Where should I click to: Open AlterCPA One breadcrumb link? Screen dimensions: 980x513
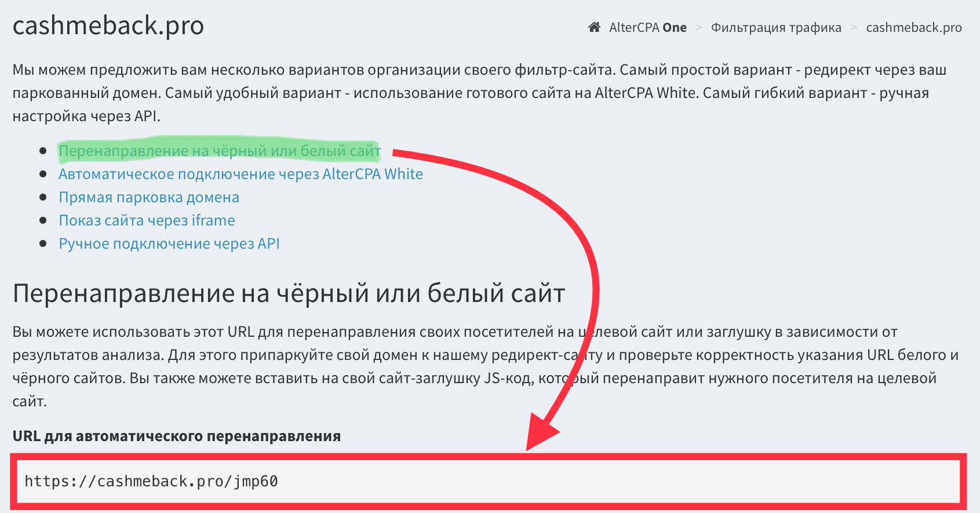647,27
